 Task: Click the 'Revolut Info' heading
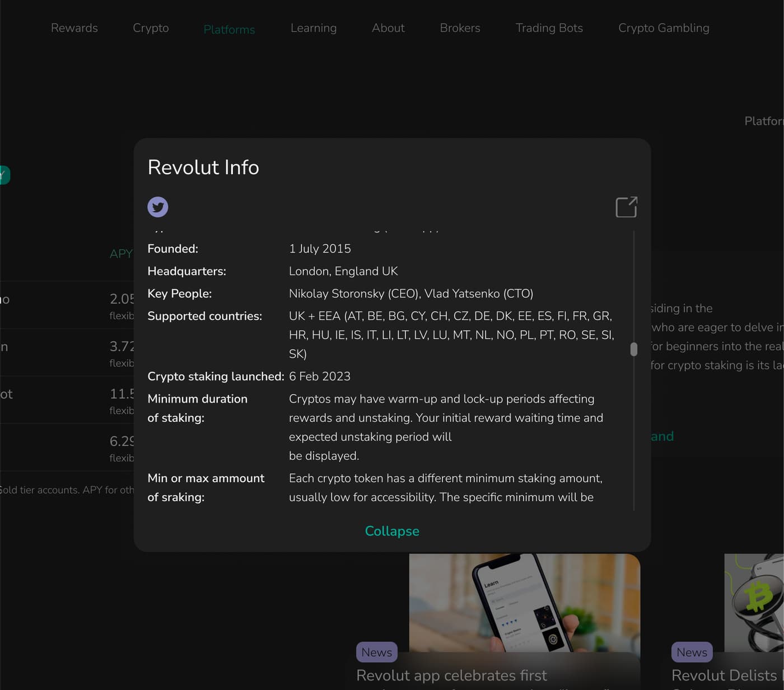click(x=203, y=167)
